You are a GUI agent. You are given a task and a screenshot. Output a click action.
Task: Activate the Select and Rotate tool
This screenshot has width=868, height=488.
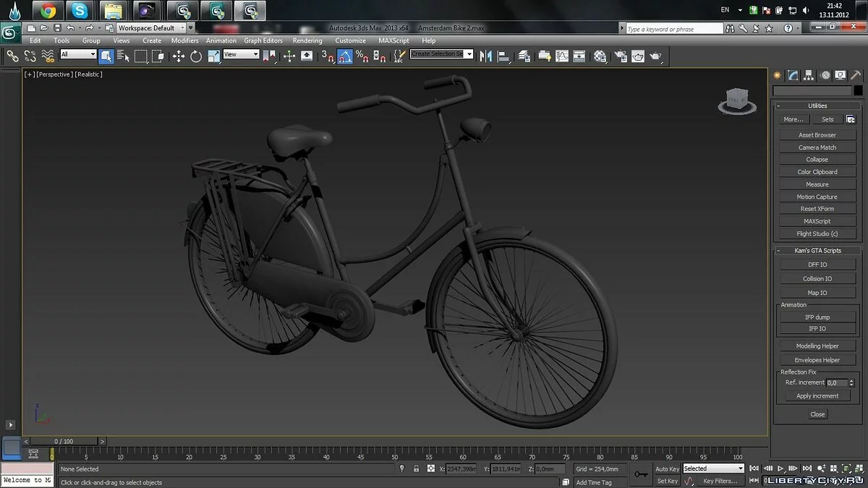coord(196,56)
